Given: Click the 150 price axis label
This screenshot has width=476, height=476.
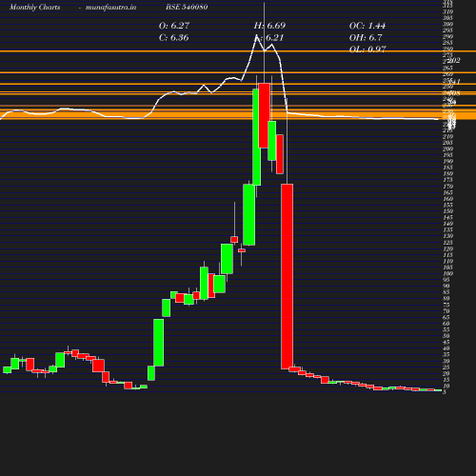Looking at the screenshot, I should pyautogui.click(x=447, y=211).
